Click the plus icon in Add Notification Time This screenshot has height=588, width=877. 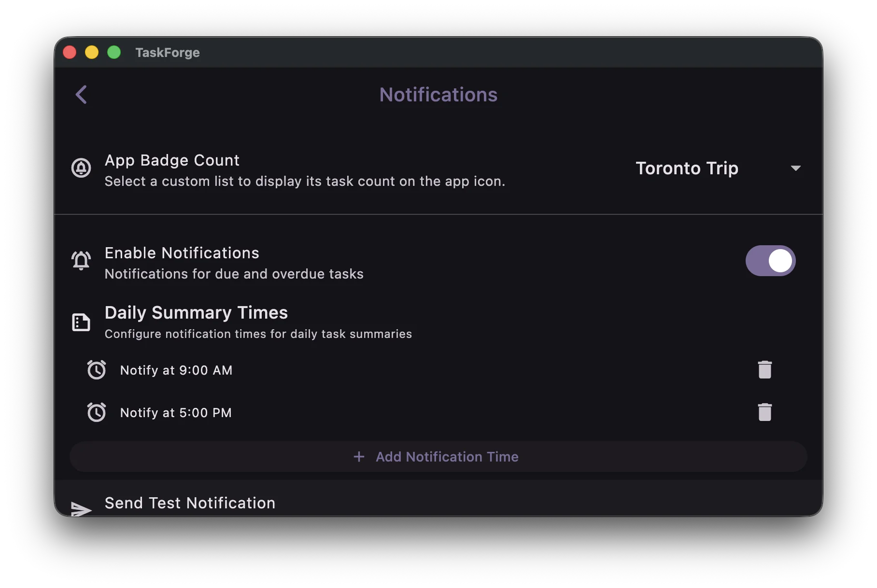tap(359, 457)
